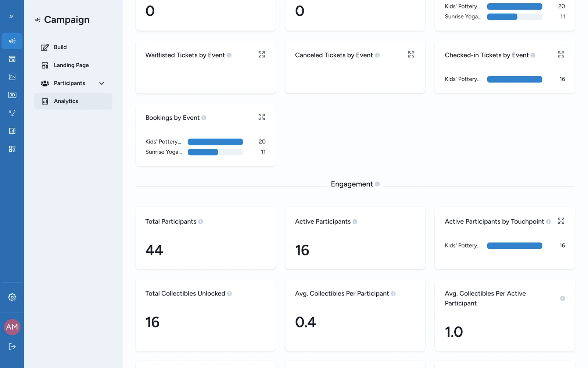Click info icon next to Checked-in Tickets by Event
This screenshot has height=368, width=588.
click(x=533, y=55)
